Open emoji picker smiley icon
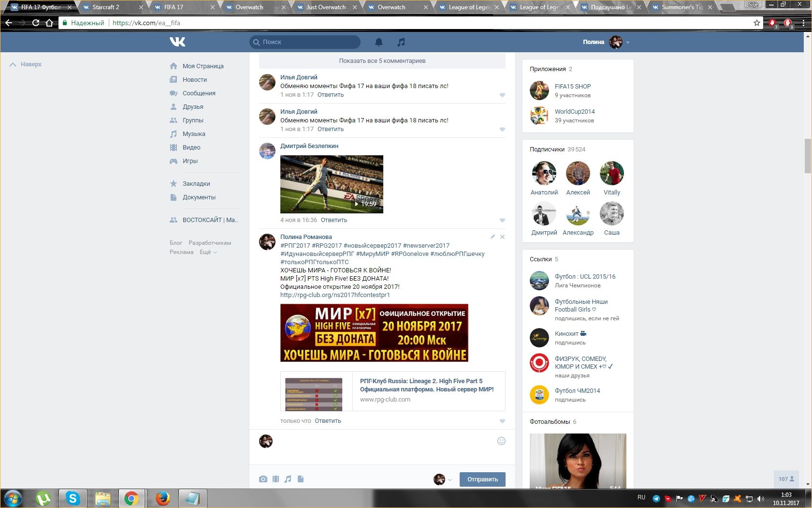Viewport: 812px width, 508px height. click(x=501, y=441)
